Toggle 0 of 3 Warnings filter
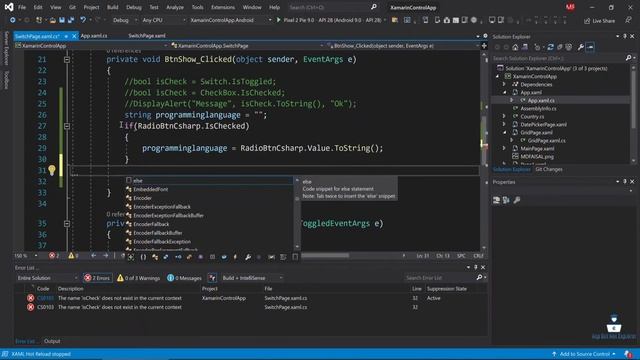Viewport: 640px width, 360px height. coord(138,278)
